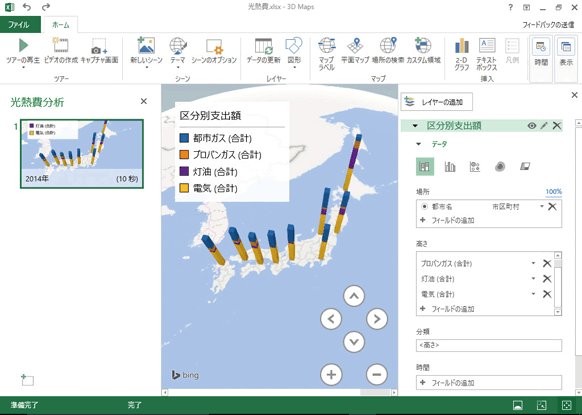Toggle visibility eye of 区分別支出額 layer

[x=532, y=126]
